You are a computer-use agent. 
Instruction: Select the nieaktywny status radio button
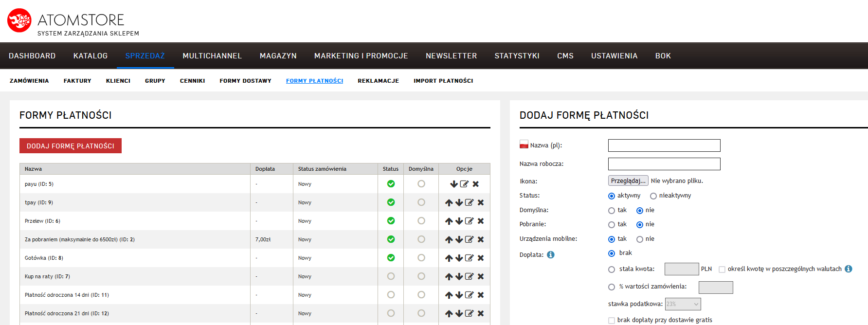point(653,196)
